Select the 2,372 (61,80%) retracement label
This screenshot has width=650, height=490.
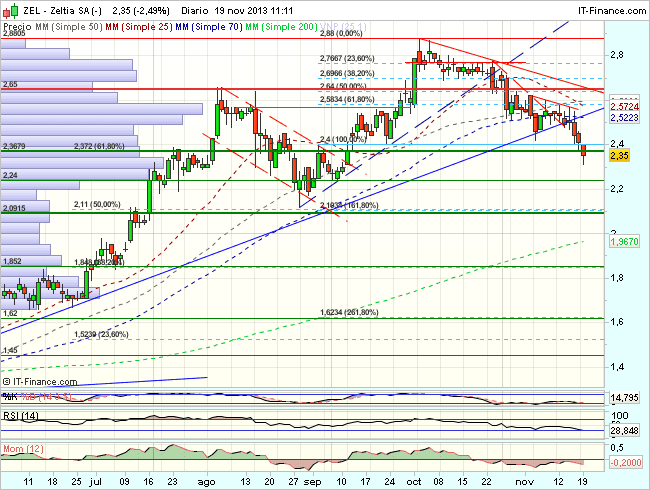click(99, 146)
